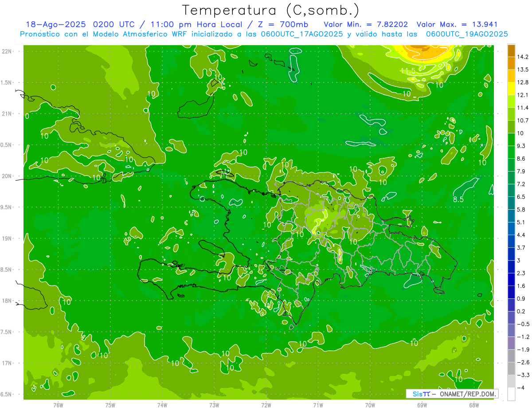This screenshot has width=532, height=411.
Task: Click the "72W" longitude label
Action: coord(266,405)
